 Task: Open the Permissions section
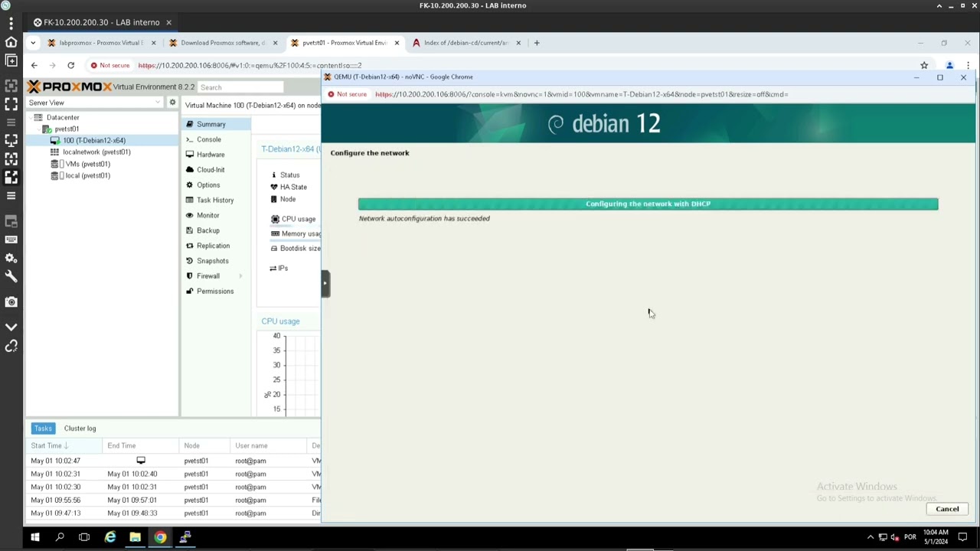coord(214,292)
